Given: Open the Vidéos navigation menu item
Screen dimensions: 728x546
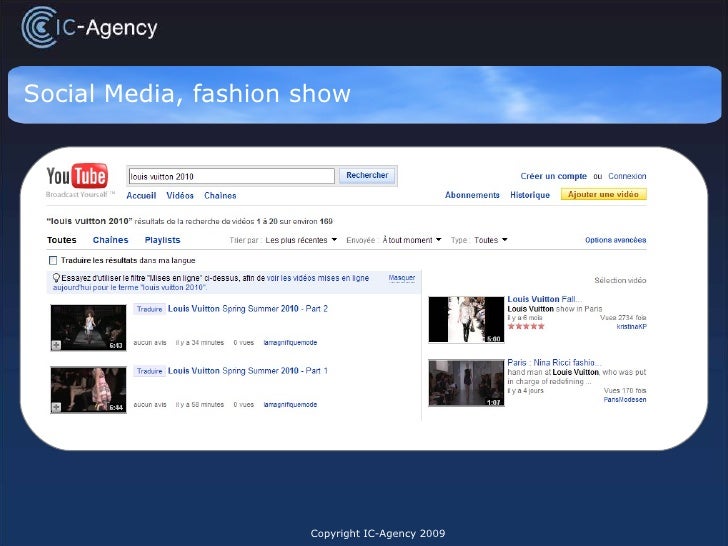Looking at the screenshot, I should click(180, 196).
